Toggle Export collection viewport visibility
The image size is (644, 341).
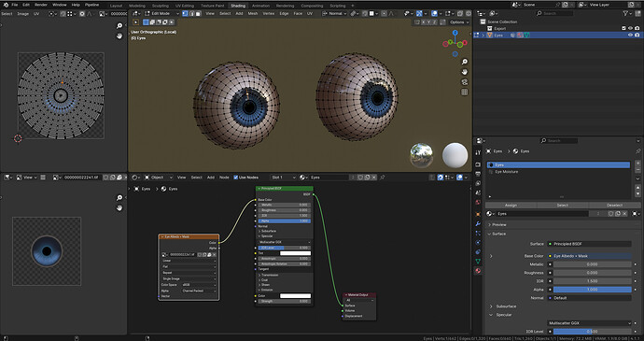pos(630,28)
